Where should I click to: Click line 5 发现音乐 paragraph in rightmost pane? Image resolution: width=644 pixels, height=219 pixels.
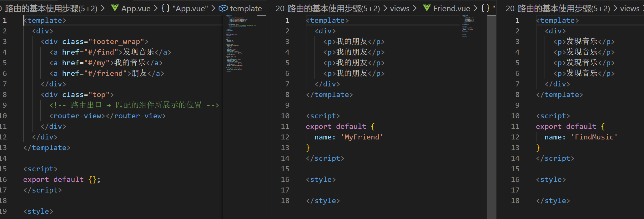[x=584, y=63]
